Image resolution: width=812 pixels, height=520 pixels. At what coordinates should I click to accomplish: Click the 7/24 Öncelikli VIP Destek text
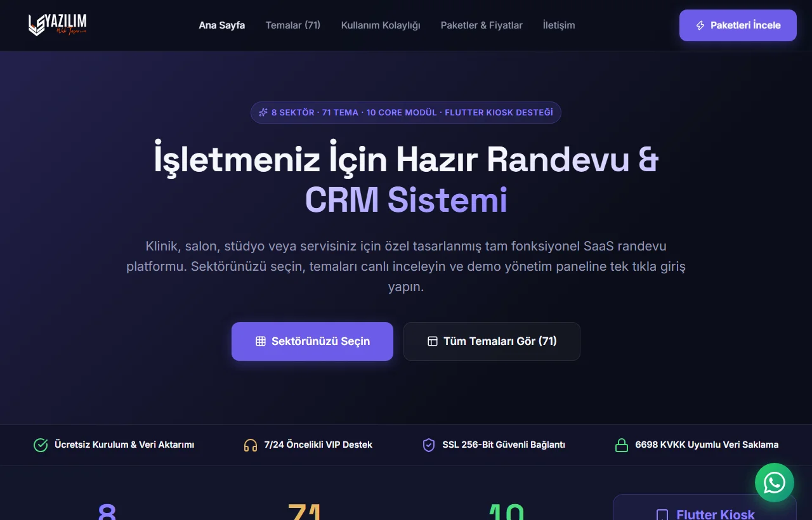[318, 445]
